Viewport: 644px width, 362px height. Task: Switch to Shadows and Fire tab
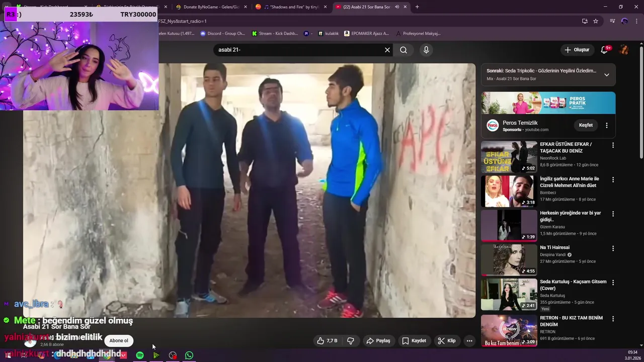(291, 7)
